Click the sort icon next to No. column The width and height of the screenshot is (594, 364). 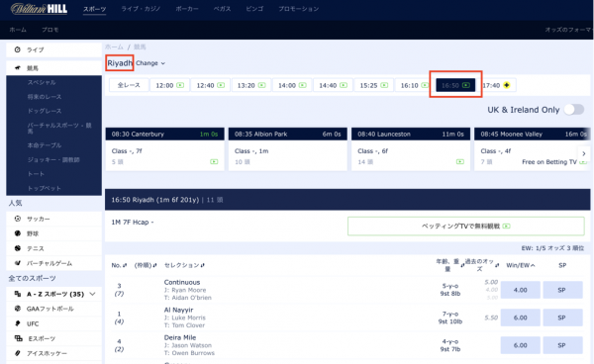tap(125, 265)
